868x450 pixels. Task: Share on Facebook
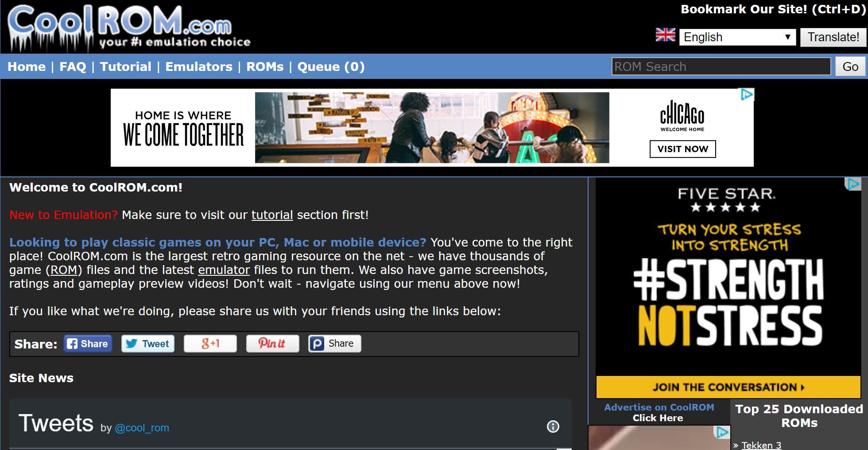[88, 344]
